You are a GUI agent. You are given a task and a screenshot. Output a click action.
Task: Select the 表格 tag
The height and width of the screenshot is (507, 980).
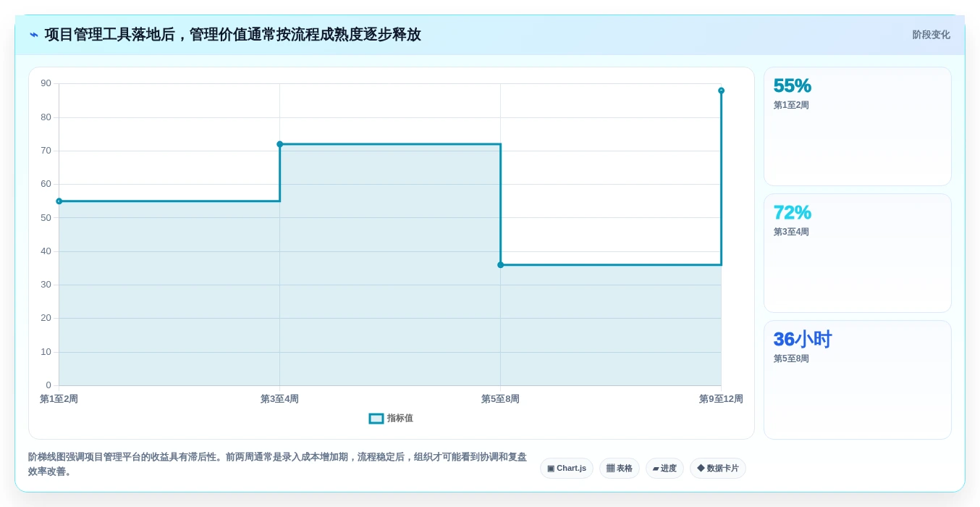[x=620, y=469]
